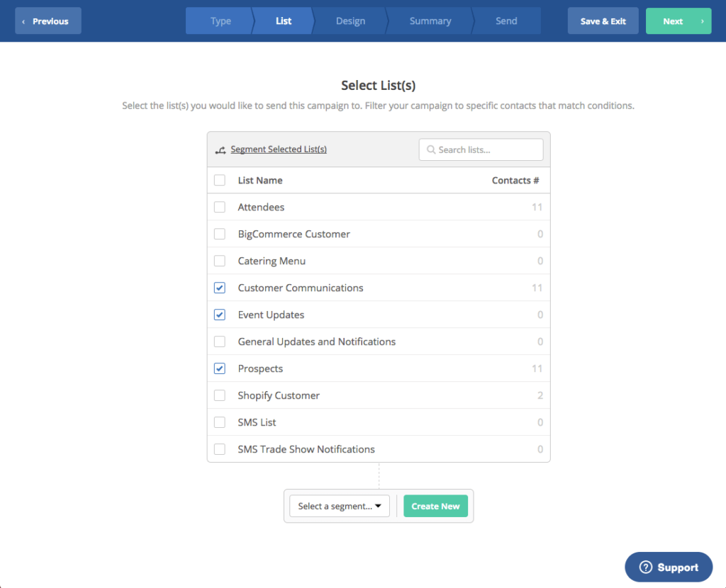This screenshot has height=588, width=726.
Task: Open the Segment Selected List(s) link
Action: [x=278, y=149]
